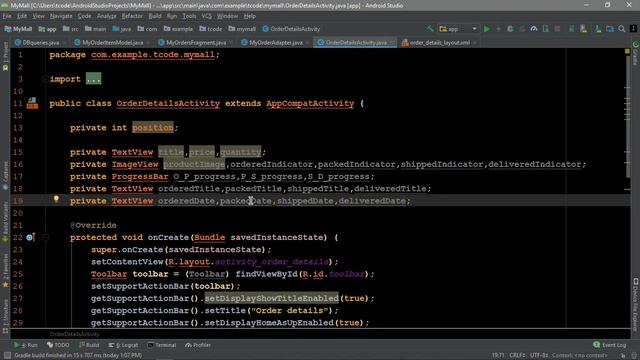Click the Sync Project with Gradle Files icon
Image resolution: width=640 pixels, height=360 pixels.
571,29
